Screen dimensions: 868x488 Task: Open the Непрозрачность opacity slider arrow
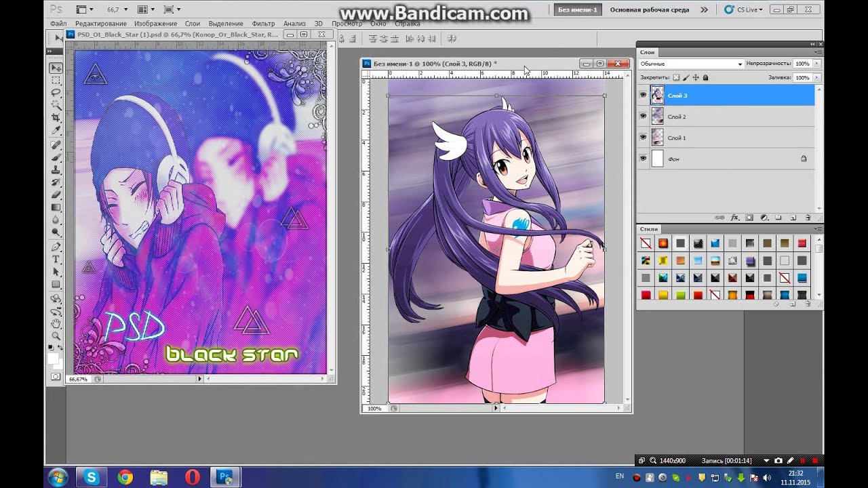pos(816,64)
